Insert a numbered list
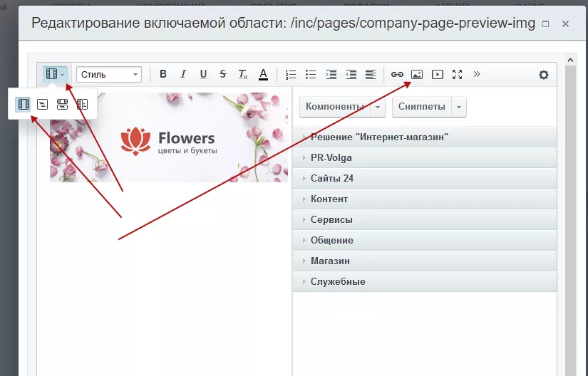Screen dimensions: 588x376 click(291, 74)
